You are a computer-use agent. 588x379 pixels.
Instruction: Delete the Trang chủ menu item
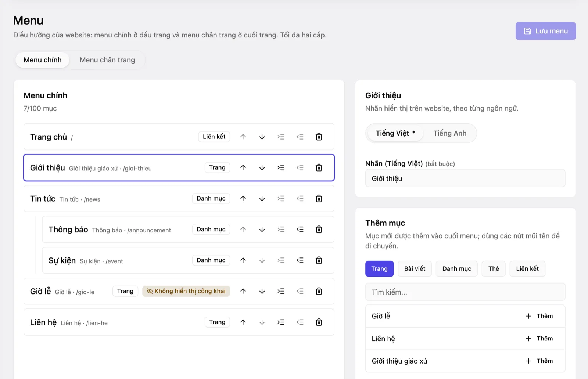point(319,137)
